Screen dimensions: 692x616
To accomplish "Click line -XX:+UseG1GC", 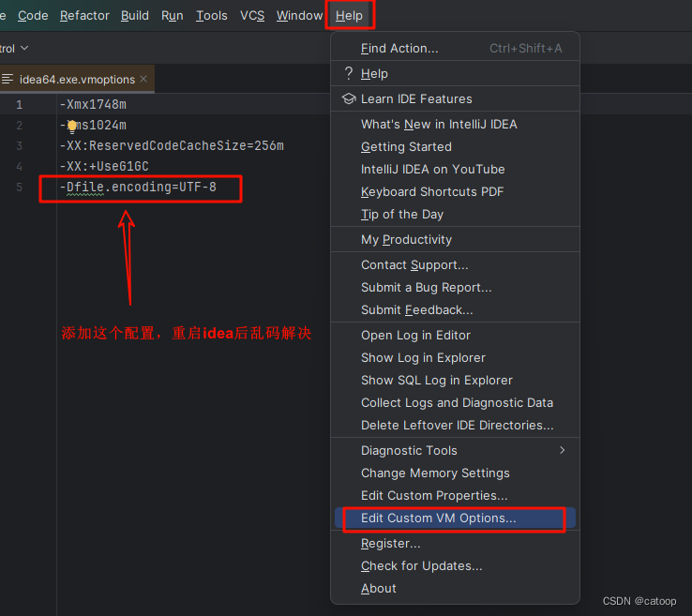I will [x=104, y=166].
